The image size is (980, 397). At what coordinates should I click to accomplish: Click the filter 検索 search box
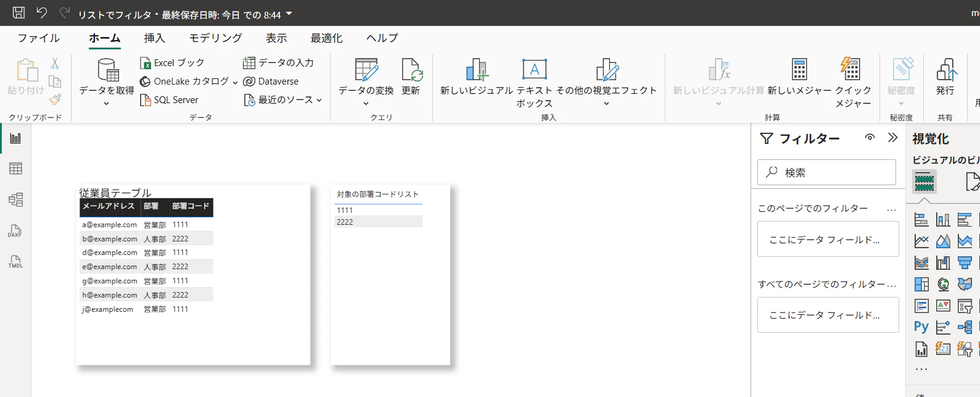coord(826,172)
